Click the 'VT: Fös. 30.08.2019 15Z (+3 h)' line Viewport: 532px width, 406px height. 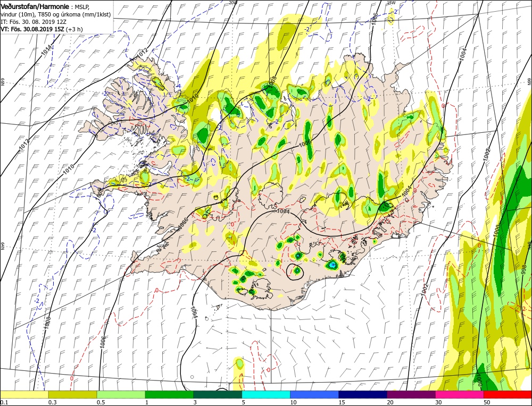(x=41, y=29)
